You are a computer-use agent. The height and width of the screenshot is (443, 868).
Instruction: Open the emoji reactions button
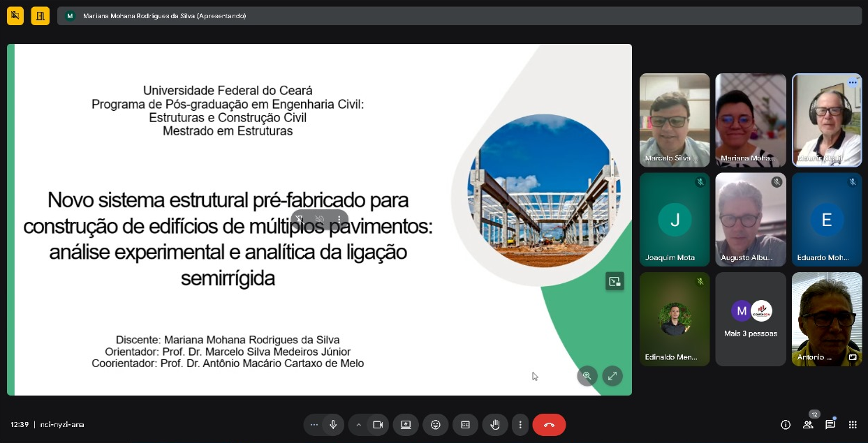coord(436,424)
